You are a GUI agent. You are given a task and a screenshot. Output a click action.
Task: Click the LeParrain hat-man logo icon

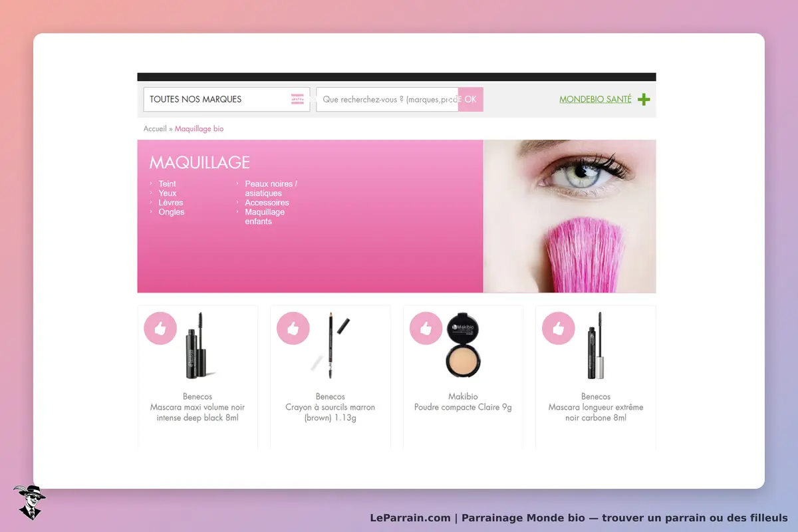(x=29, y=502)
